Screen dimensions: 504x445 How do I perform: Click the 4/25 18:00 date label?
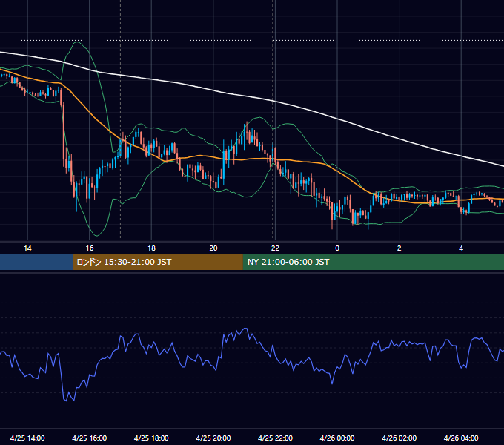[x=151, y=438]
